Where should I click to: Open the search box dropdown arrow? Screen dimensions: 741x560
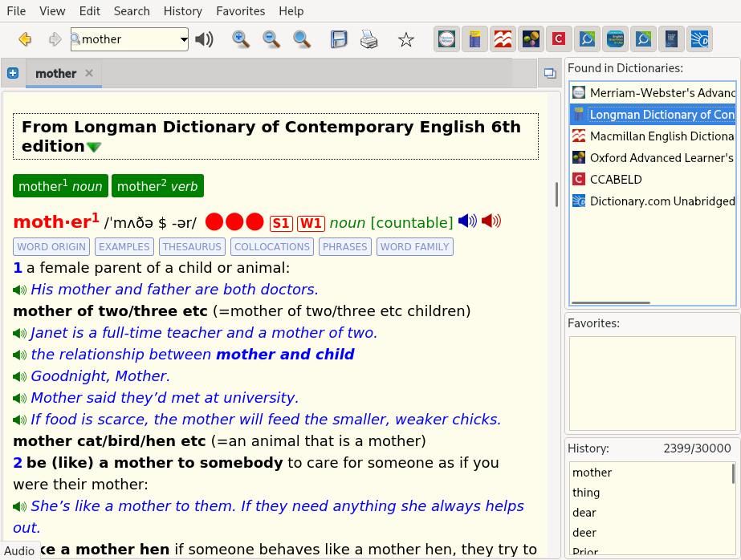click(x=183, y=39)
